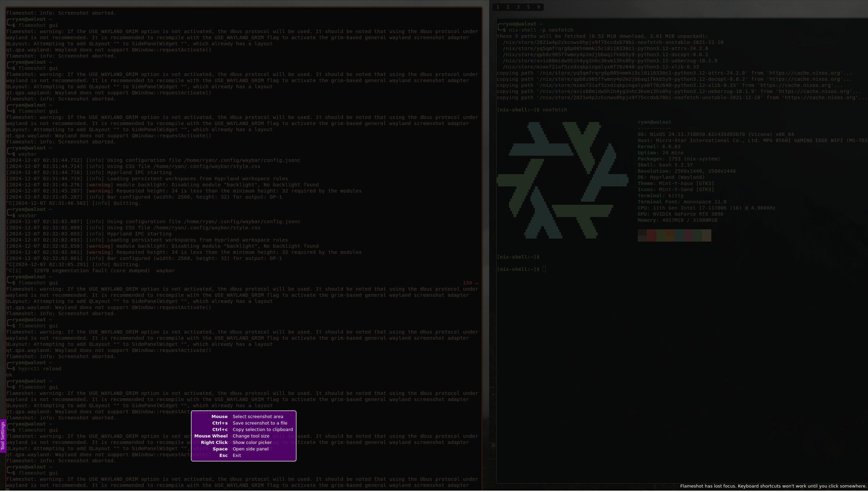Viewport: 868px width, 492px height.
Task: Click the python3.12-xlib-0.33 store path
Action: 601,67
